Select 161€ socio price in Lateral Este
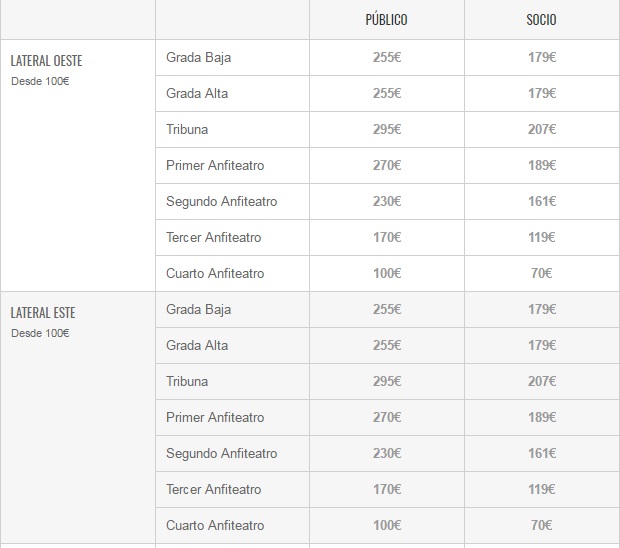This screenshot has height=548, width=620. click(x=541, y=453)
